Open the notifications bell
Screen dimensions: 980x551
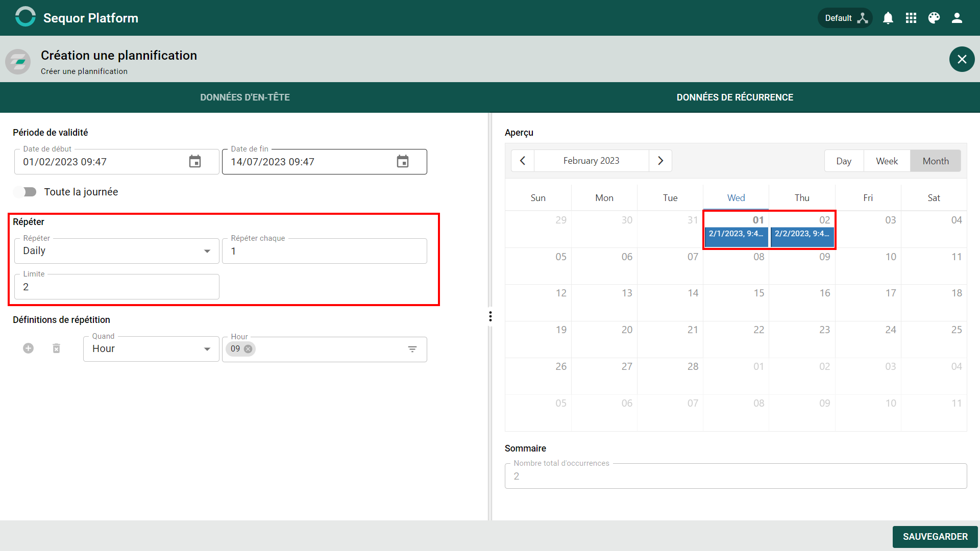[888, 18]
